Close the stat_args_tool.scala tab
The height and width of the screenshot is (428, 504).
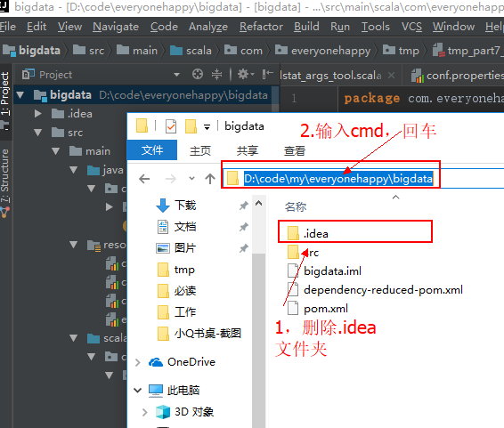pyautogui.click(x=391, y=76)
